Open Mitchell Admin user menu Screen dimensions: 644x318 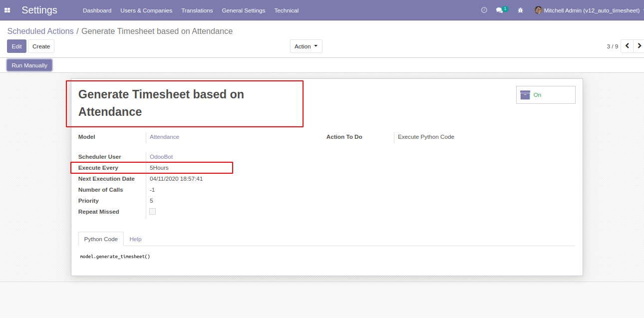[x=588, y=10]
